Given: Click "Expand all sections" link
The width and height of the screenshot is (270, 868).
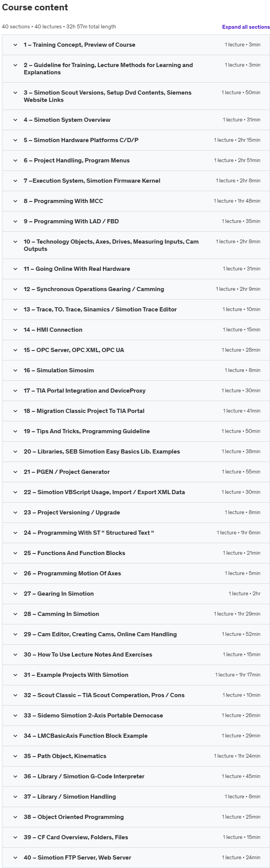Looking at the screenshot, I should coord(246,27).
